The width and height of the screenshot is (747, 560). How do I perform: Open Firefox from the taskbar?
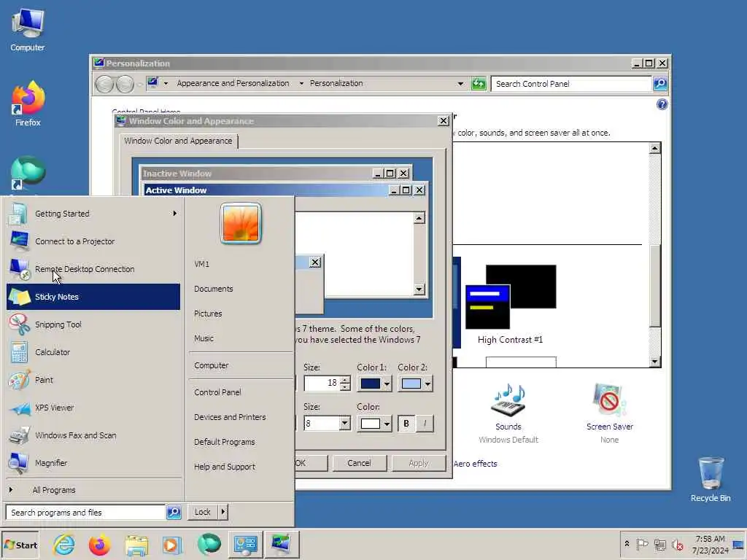[x=99, y=545]
